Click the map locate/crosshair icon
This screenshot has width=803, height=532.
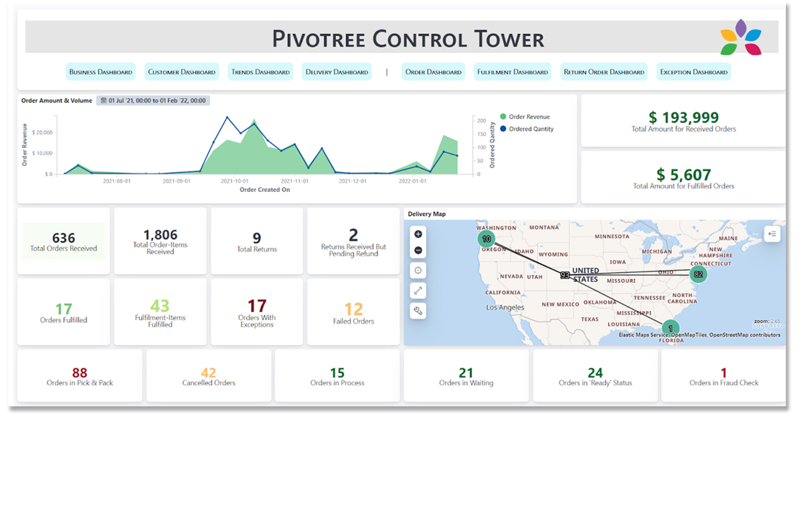(418, 270)
